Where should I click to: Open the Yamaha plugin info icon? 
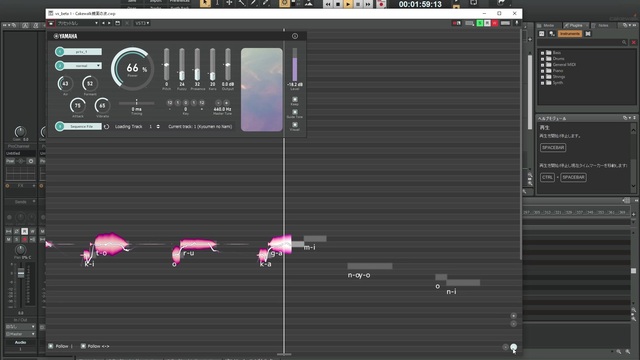click(x=295, y=36)
